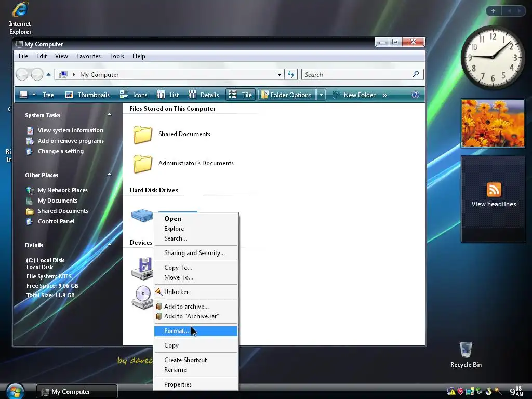
Task: Open the dropdown arrow beside Folder Options
Action: tap(321, 95)
